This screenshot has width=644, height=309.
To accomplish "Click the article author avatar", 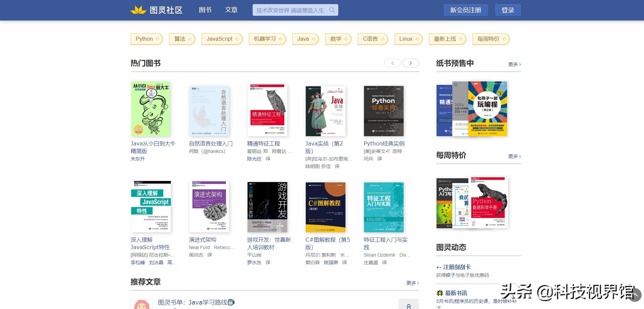I will click(142, 304).
